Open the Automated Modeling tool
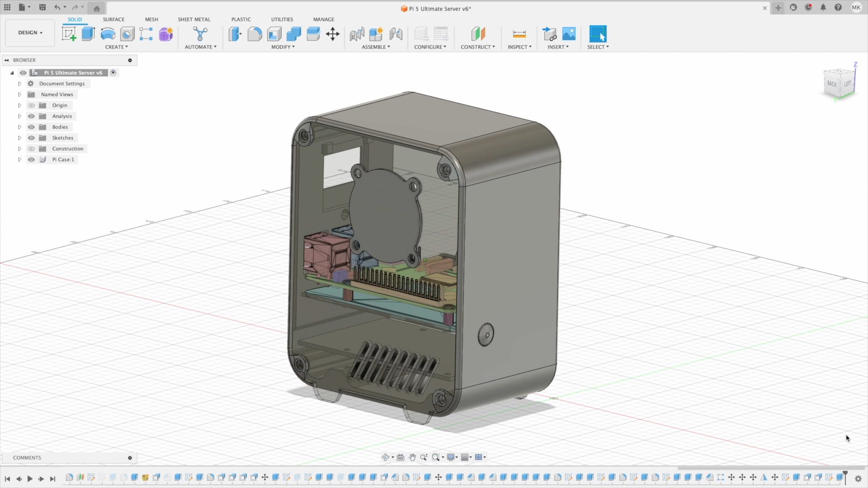This screenshot has height=488, width=868. tap(200, 34)
